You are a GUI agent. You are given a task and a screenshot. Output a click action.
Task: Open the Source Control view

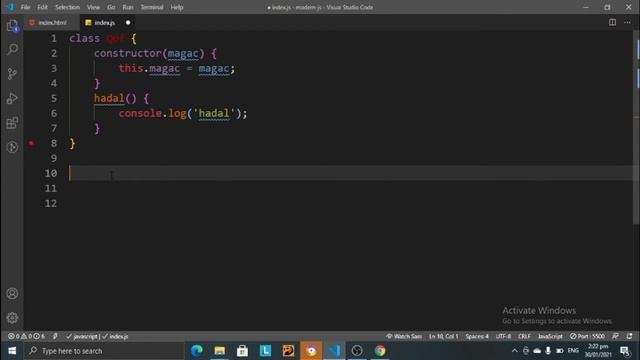tap(12, 74)
